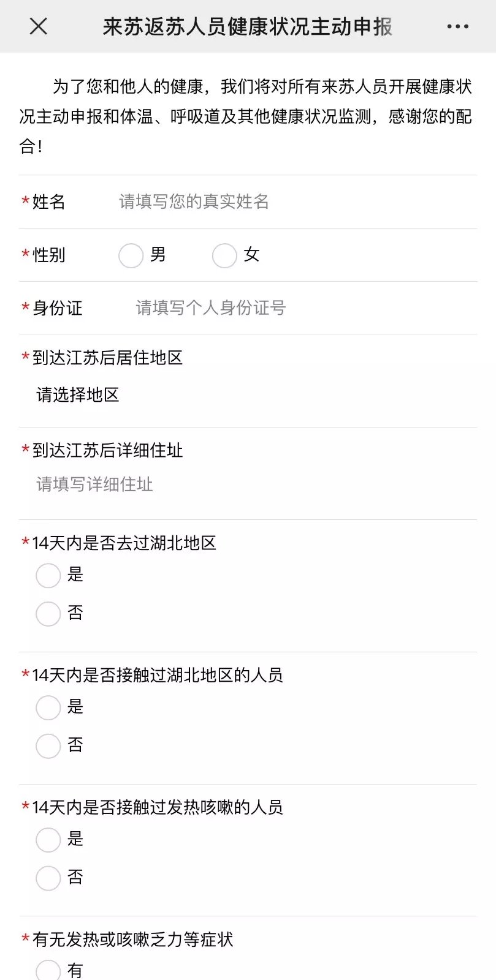Image resolution: width=496 pixels, height=980 pixels.
Task: Choose 否 for contact with Hubei people
Action: point(48,746)
